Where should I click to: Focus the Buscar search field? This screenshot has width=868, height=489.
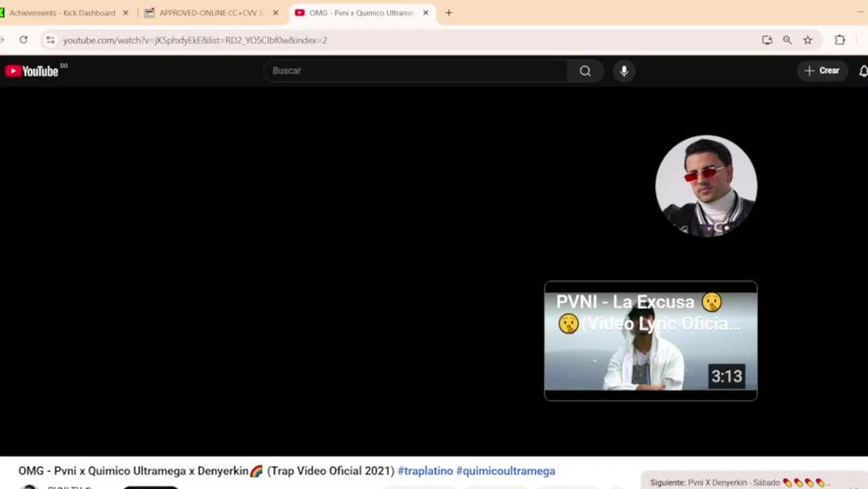click(416, 71)
